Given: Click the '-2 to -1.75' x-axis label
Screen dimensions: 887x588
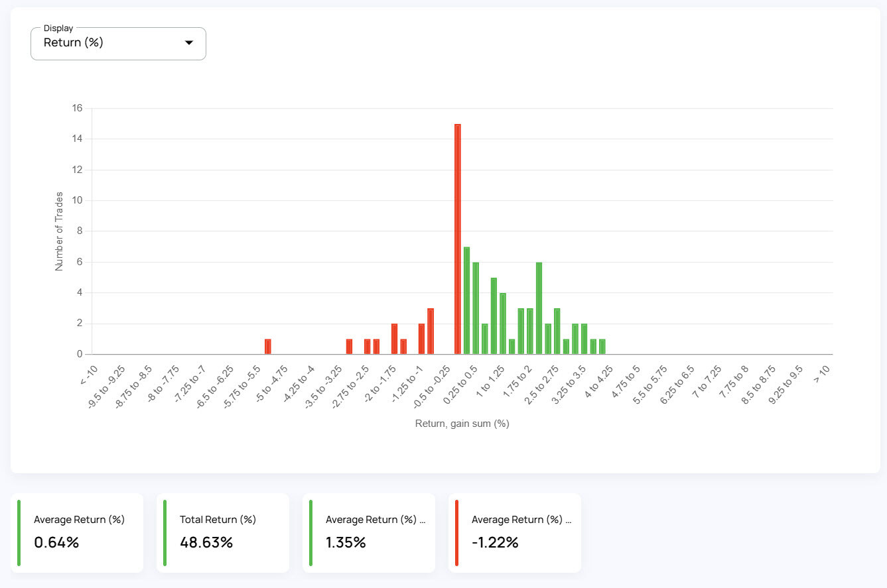Looking at the screenshot, I should tap(381, 385).
